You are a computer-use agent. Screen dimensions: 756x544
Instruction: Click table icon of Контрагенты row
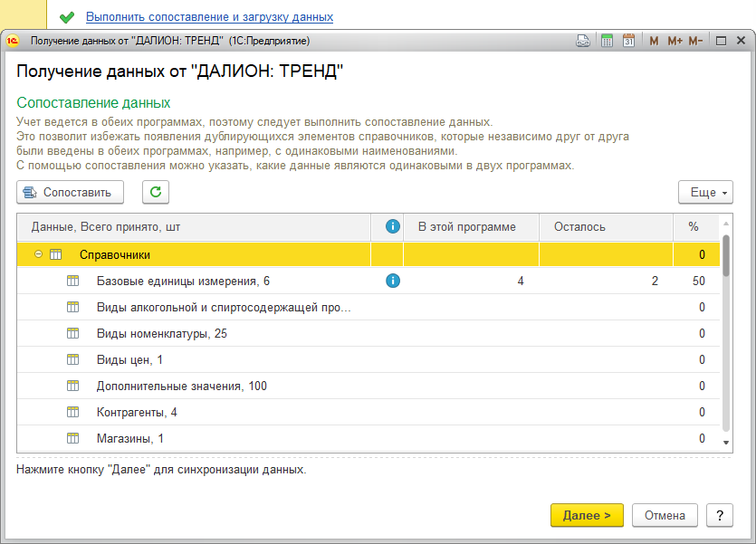click(x=72, y=412)
